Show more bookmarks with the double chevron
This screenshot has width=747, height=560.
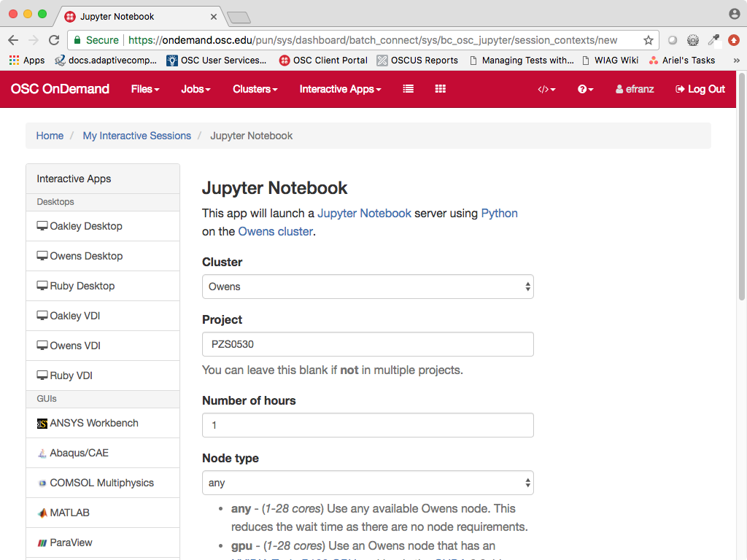coord(737,61)
